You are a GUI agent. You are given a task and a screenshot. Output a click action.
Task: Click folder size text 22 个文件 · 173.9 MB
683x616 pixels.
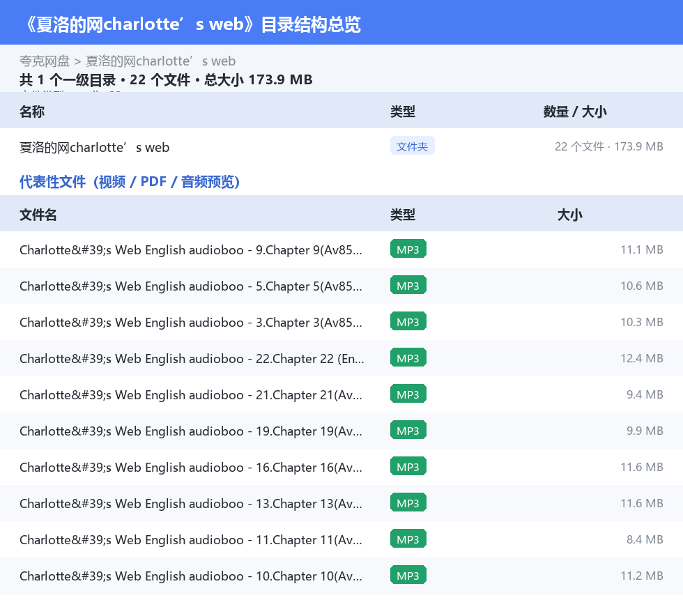coord(608,146)
